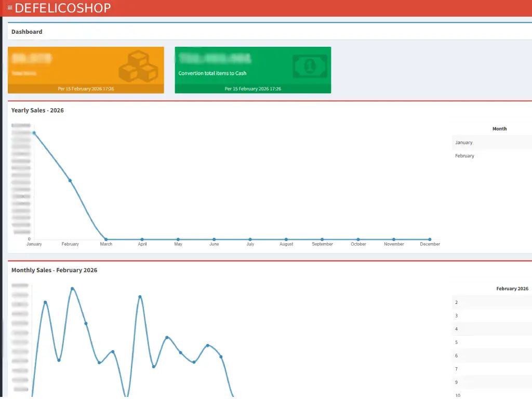Click the money bill icon on green card
The height and width of the screenshot is (399, 532).
tap(309, 66)
